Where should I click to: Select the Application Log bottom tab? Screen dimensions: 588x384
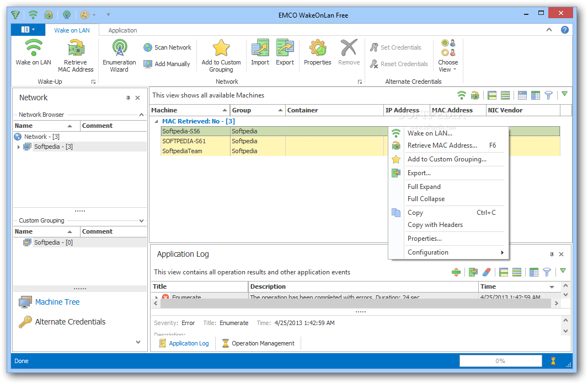[184, 343]
